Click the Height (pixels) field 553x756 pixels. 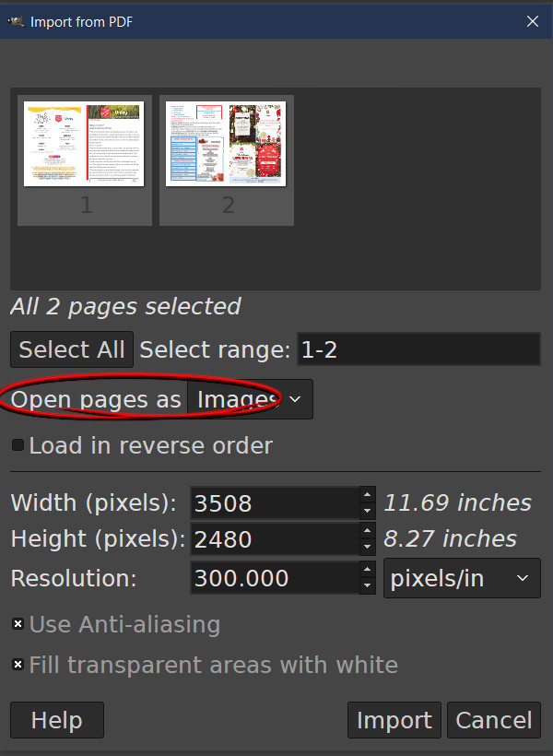point(275,539)
